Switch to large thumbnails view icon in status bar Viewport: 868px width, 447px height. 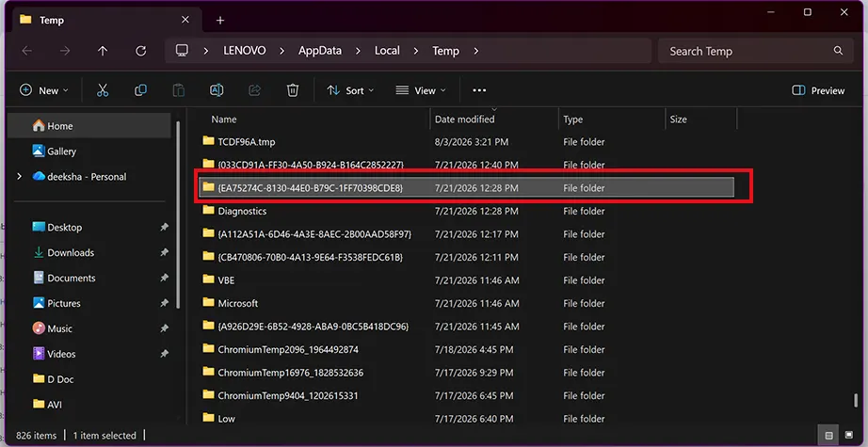tap(848, 436)
